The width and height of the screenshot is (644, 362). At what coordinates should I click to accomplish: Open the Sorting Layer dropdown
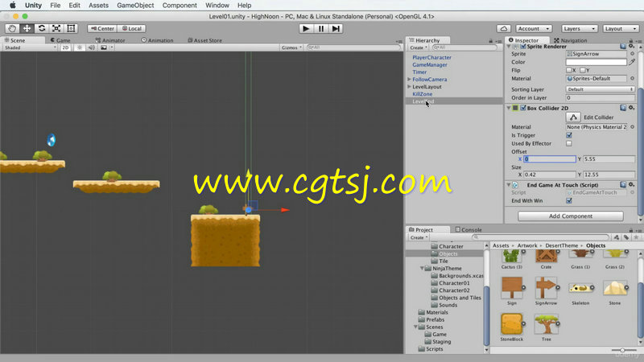[600, 89]
